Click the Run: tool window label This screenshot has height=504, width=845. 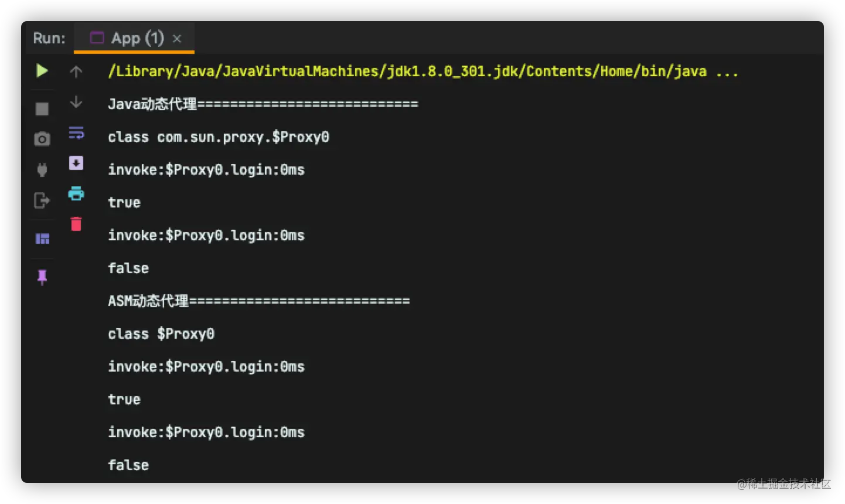(49, 39)
